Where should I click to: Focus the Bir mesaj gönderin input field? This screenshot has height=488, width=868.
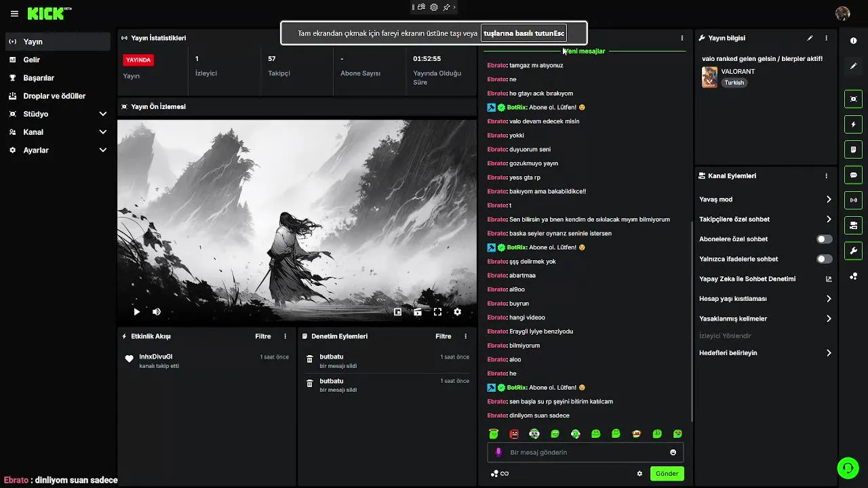point(585,452)
